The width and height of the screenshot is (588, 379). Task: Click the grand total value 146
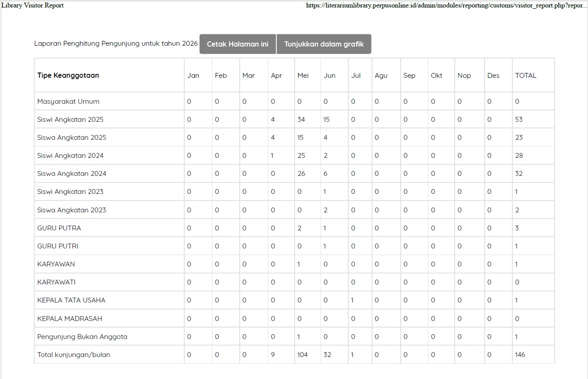(x=520, y=355)
